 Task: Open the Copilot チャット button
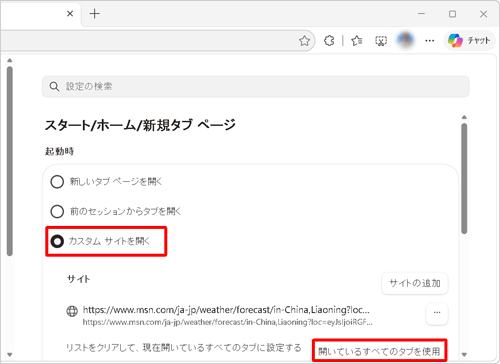tap(469, 41)
